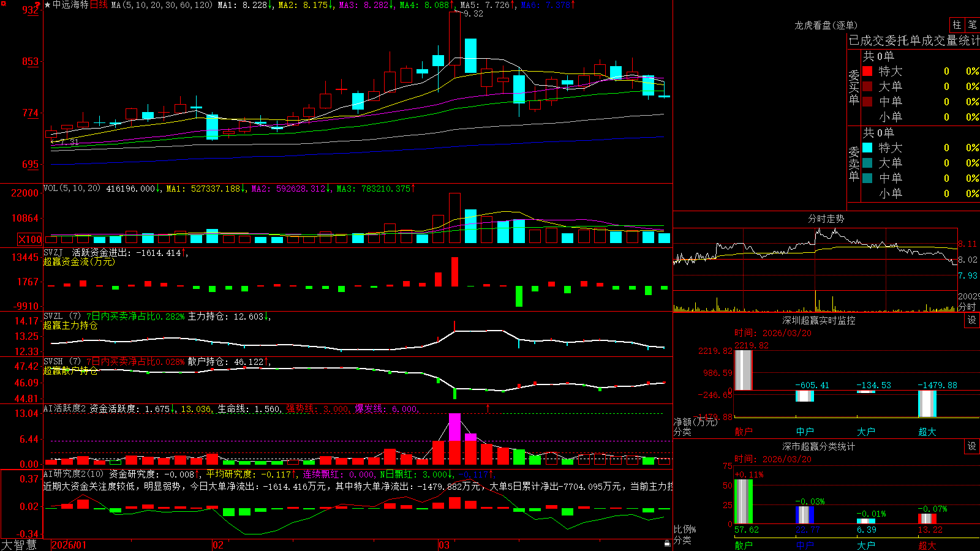Open 设 settings for 深市超赢分类统计
This screenshot has height=551, width=980.
(x=972, y=446)
